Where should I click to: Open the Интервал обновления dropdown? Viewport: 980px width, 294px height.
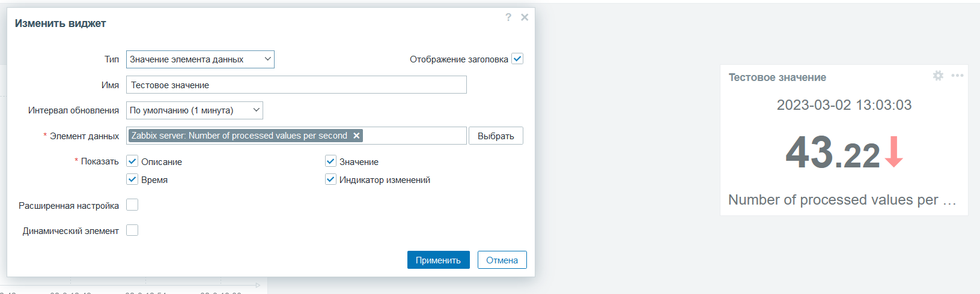point(195,110)
